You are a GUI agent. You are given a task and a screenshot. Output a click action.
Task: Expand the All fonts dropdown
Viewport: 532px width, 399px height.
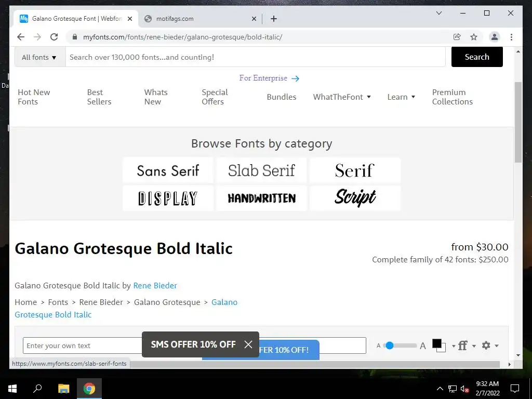click(40, 57)
